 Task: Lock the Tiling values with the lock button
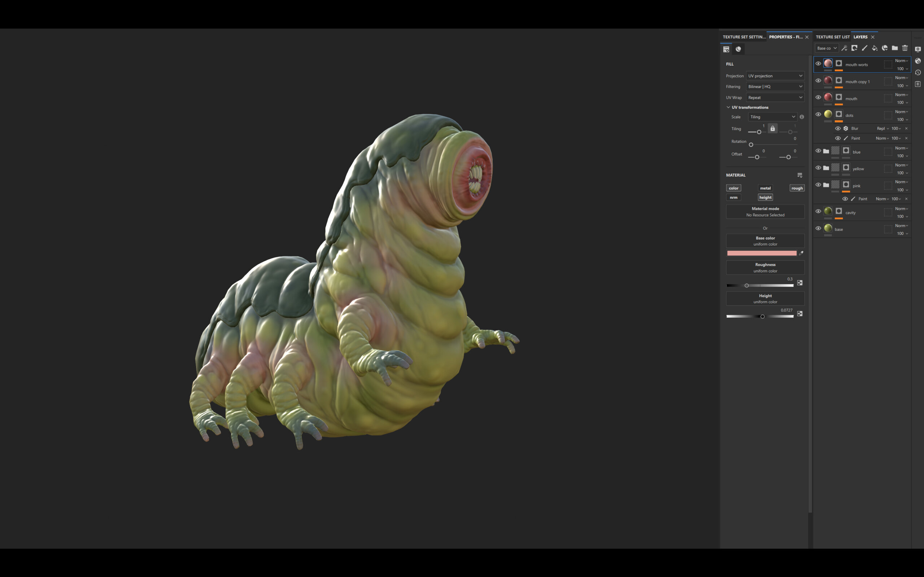coord(772,129)
